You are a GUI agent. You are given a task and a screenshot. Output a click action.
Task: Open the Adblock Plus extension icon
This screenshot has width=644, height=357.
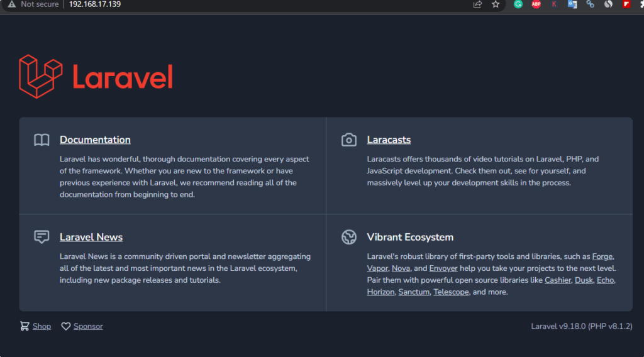(536, 4)
